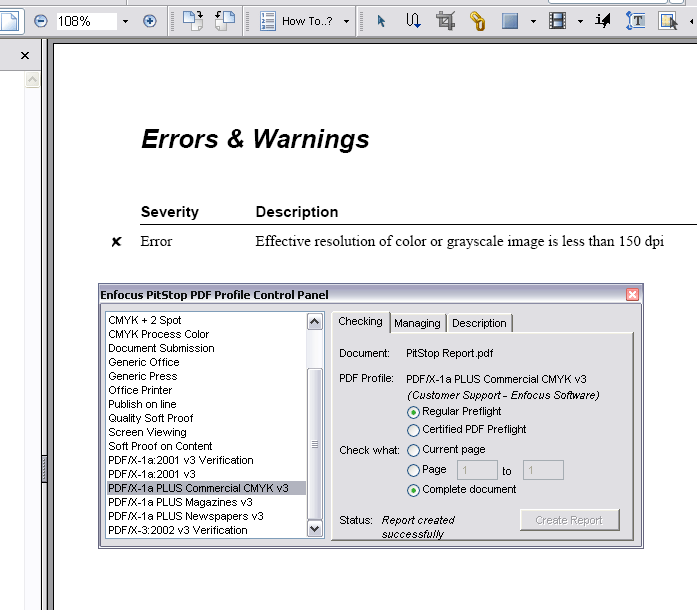Expand the Forms tool dropdown arrow
Viewport: 697px width, 610px height.
(533, 21)
